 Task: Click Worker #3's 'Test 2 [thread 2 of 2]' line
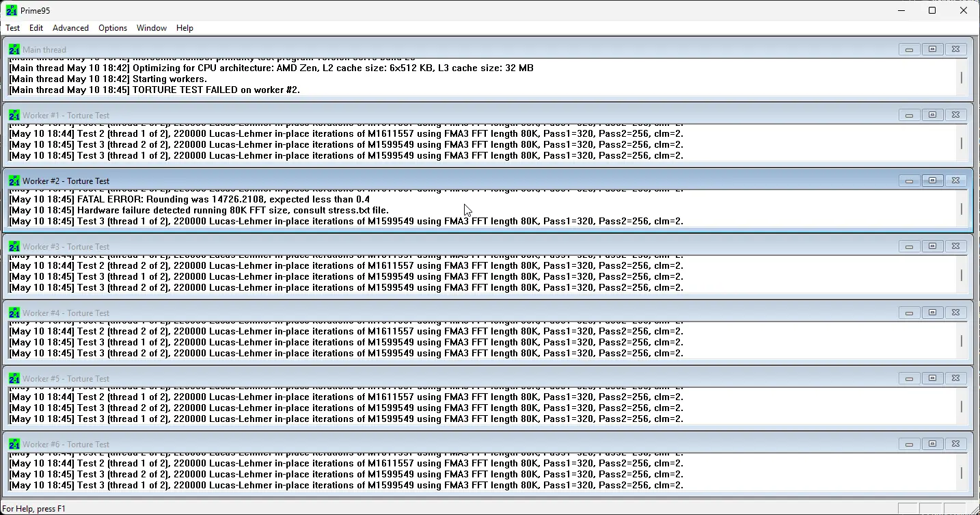346,265
